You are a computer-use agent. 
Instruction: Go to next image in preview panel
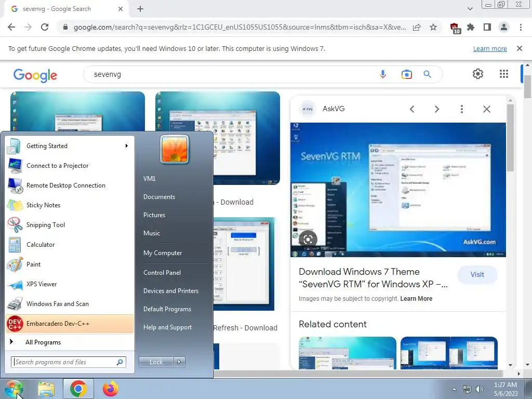pos(436,109)
